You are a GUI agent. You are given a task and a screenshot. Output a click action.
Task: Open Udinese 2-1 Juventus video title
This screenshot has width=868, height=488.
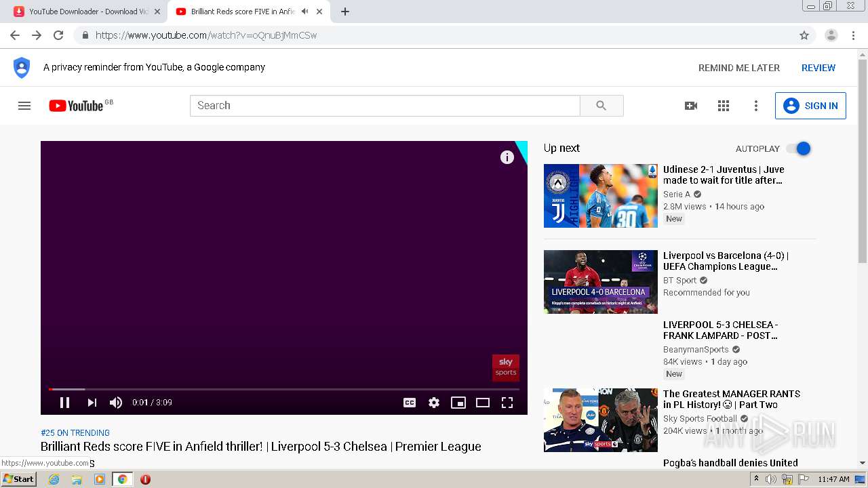tap(724, 175)
